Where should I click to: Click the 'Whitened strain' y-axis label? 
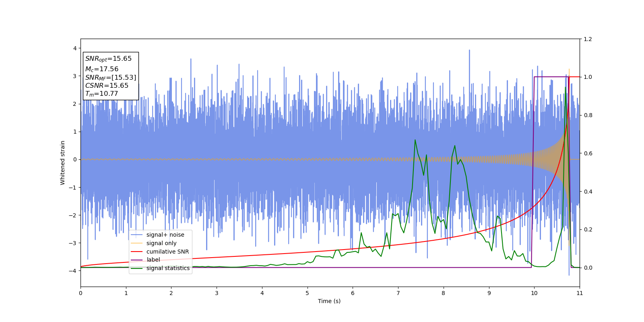(x=63, y=163)
